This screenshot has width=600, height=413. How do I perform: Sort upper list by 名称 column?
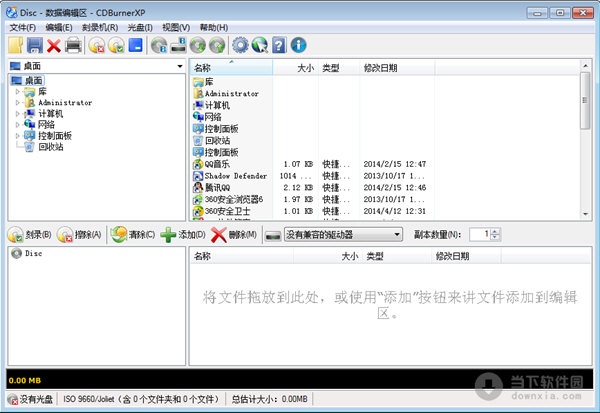coord(231,68)
